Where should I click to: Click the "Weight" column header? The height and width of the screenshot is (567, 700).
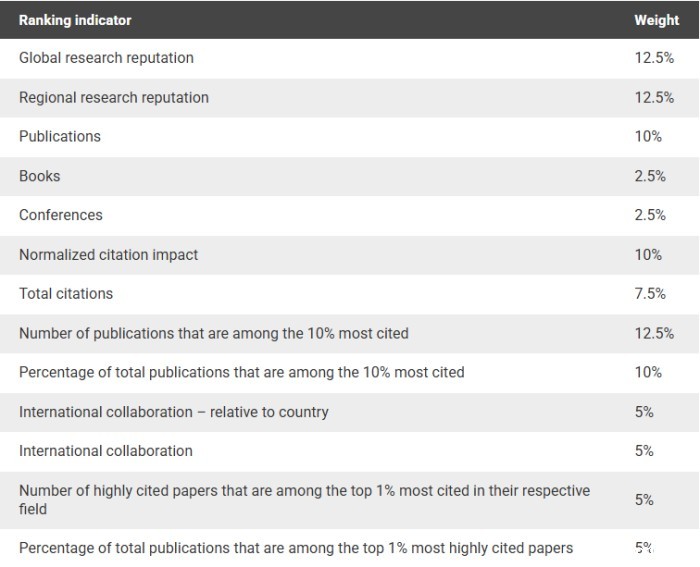(x=656, y=20)
